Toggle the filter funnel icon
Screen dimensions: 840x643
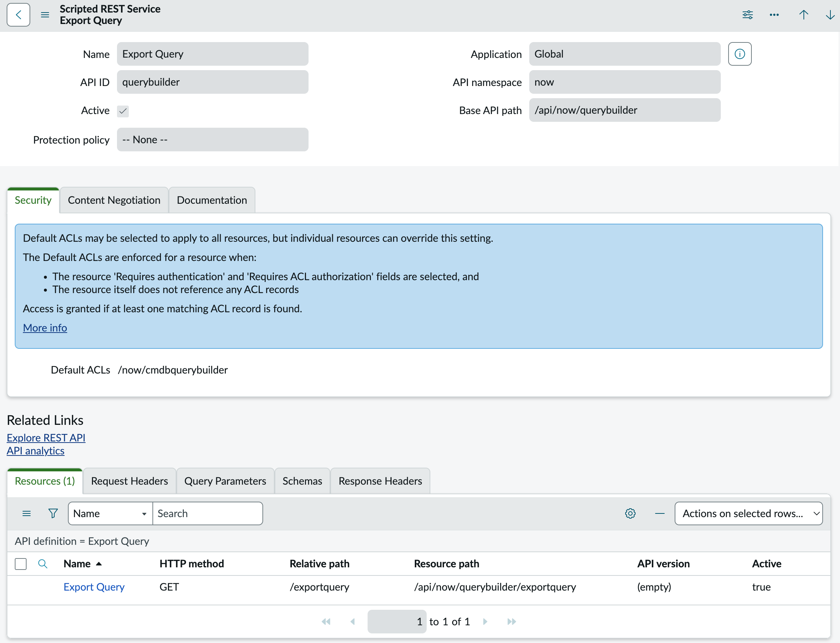pos(53,513)
